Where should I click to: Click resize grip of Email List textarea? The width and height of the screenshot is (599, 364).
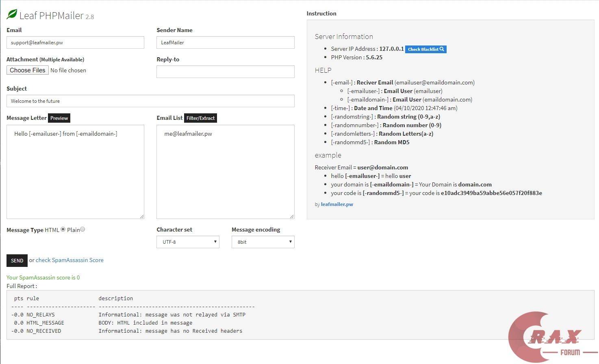pos(292,217)
